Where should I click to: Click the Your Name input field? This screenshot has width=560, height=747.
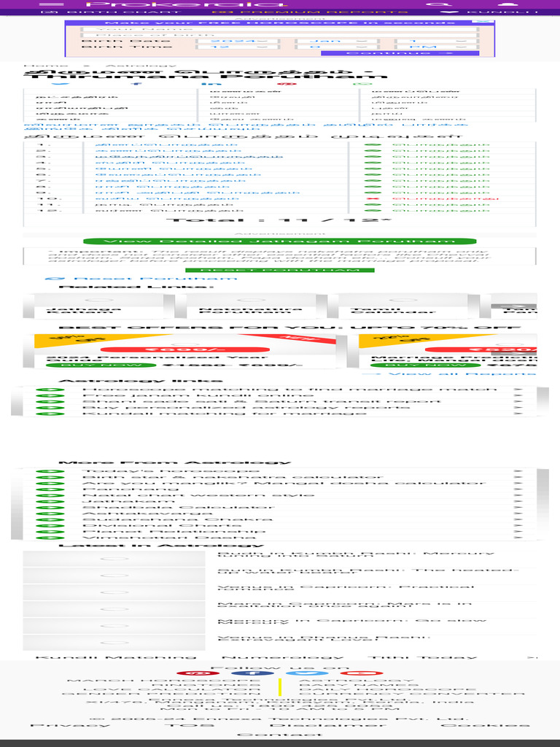(279, 29)
